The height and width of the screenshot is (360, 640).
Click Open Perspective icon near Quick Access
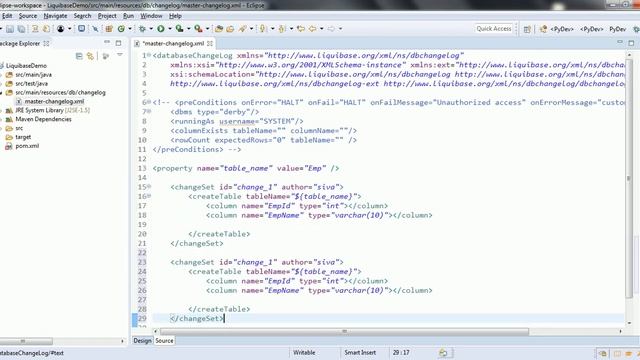[x=527, y=29]
